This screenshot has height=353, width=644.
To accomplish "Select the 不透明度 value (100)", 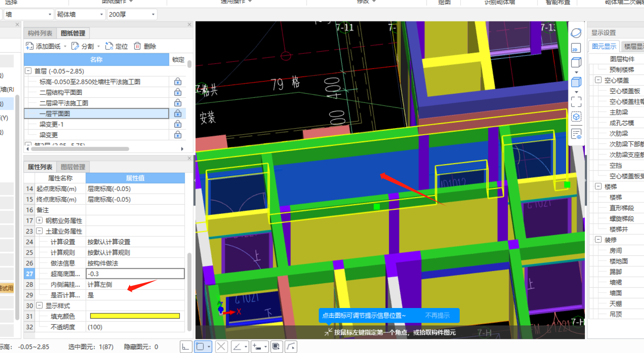I will coord(135,327).
